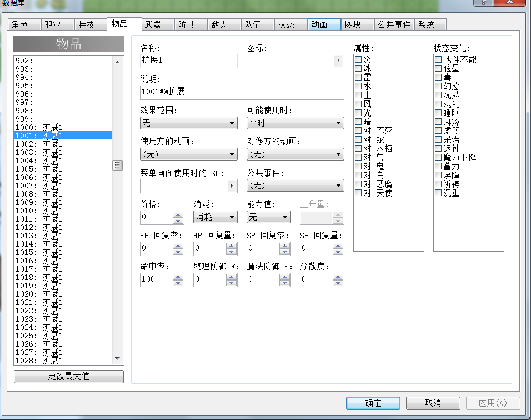Switch to the 状态 tab
The height and width of the screenshot is (420, 531).
tap(290, 24)
